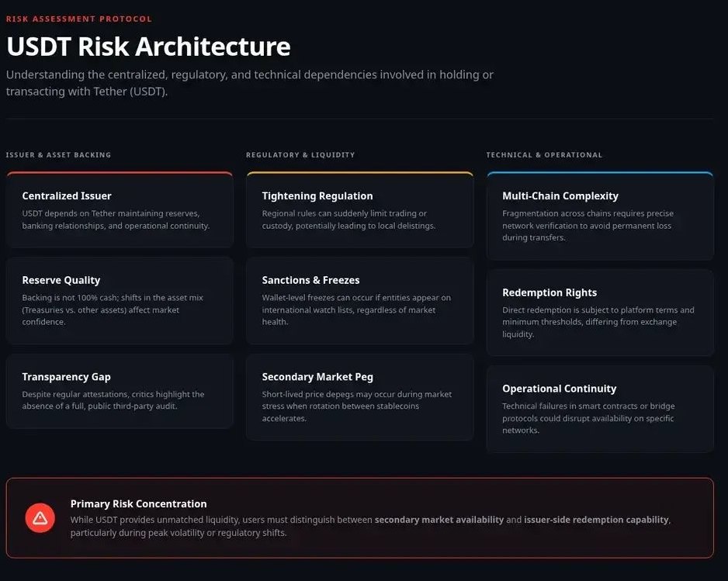Click the Risk Assessment Protocol label

click(79, 19)
